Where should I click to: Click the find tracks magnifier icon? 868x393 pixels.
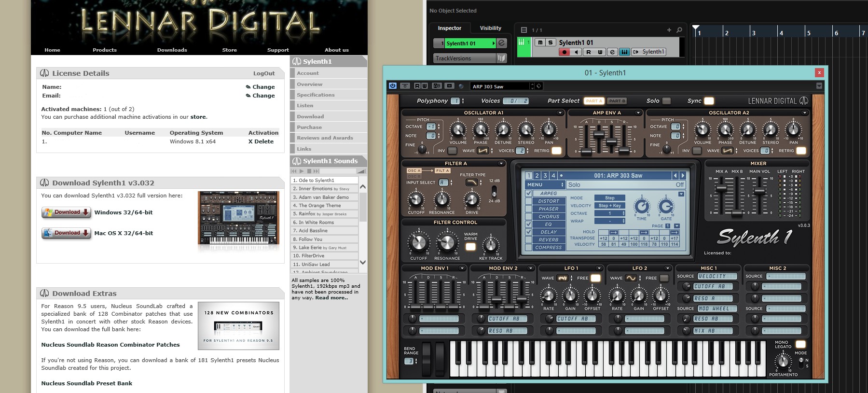679,30
